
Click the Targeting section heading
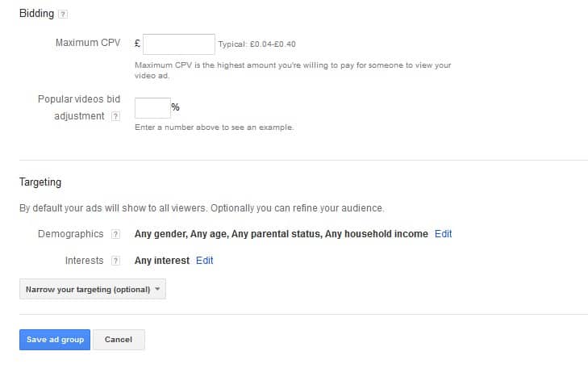click(x=40, y=182)
